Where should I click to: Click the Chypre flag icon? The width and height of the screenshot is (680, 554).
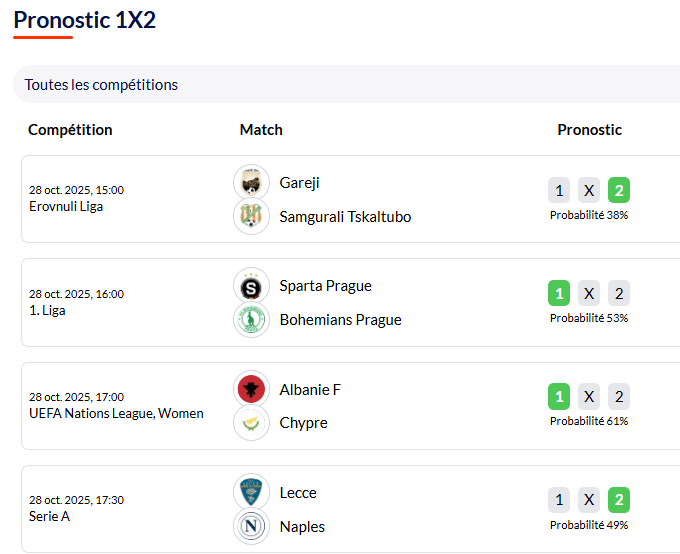click(x=251, y=423)
